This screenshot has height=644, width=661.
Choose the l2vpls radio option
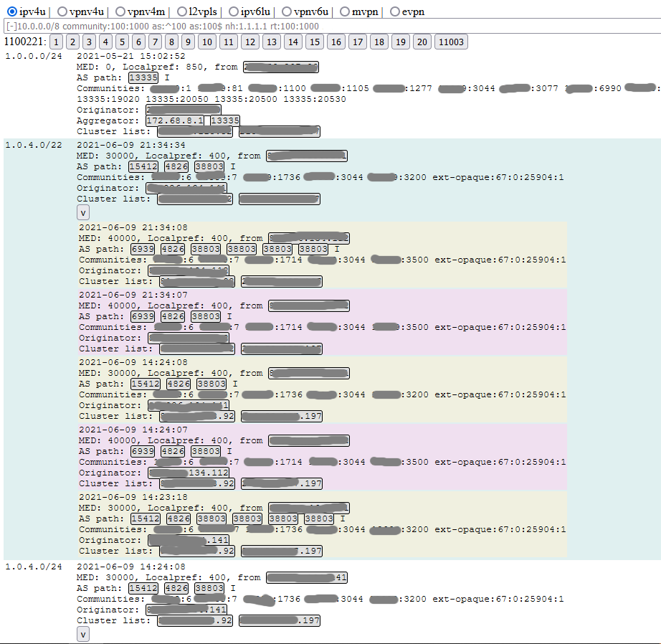point(171,11)
